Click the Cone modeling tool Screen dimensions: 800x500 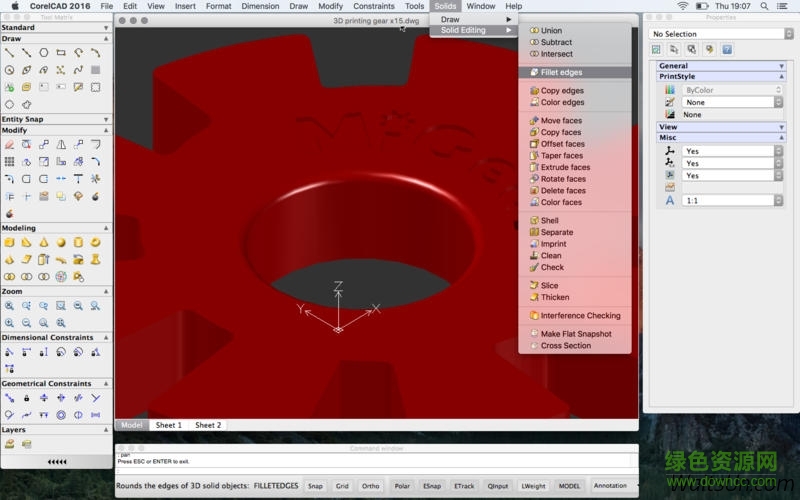44,242
